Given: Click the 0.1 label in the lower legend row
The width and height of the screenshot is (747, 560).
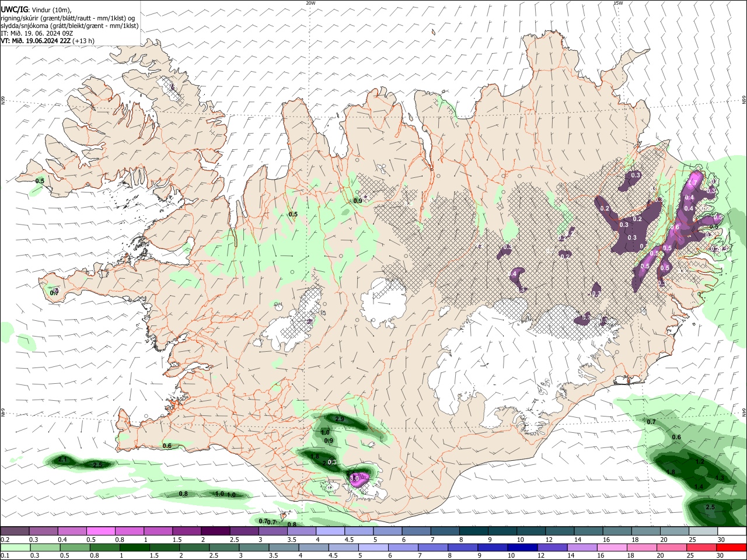Looking at the screenshot, I should pos(5,556).
